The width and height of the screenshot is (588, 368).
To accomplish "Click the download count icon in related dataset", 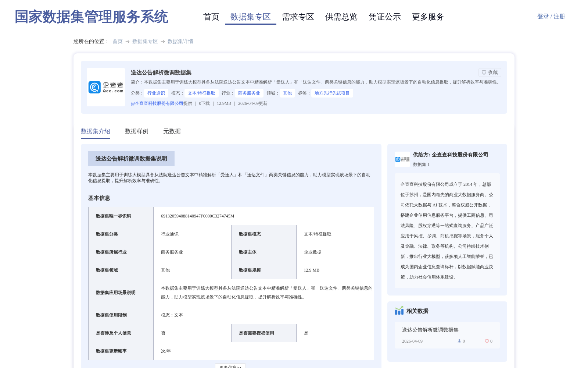I will click(459, 341).
